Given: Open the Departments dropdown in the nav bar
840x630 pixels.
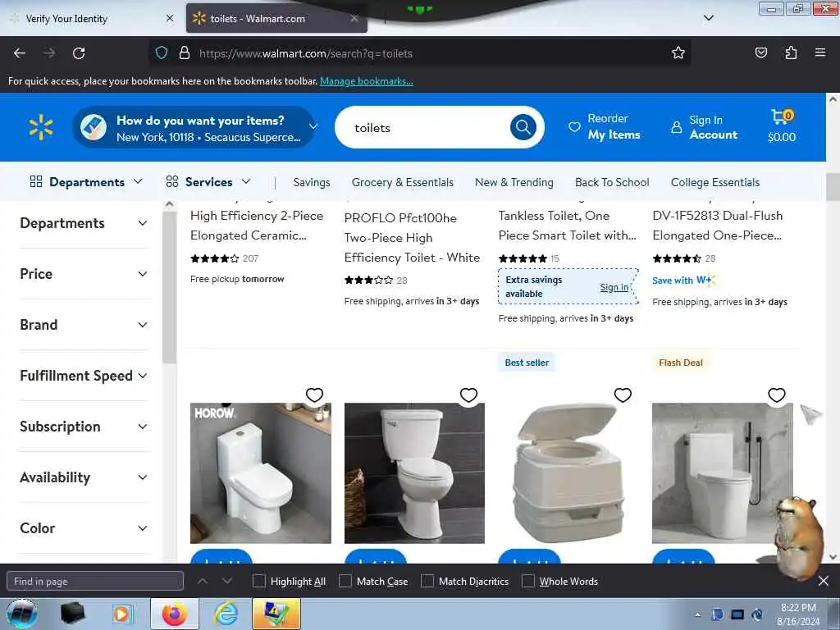Looking at the screenshot, I should [86, 182].
